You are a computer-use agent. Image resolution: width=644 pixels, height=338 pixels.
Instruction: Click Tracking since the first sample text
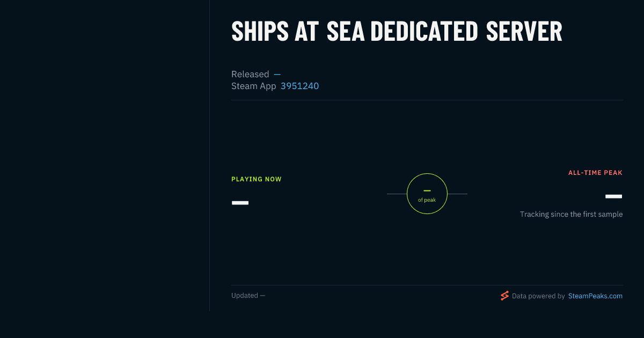[571, 214]
